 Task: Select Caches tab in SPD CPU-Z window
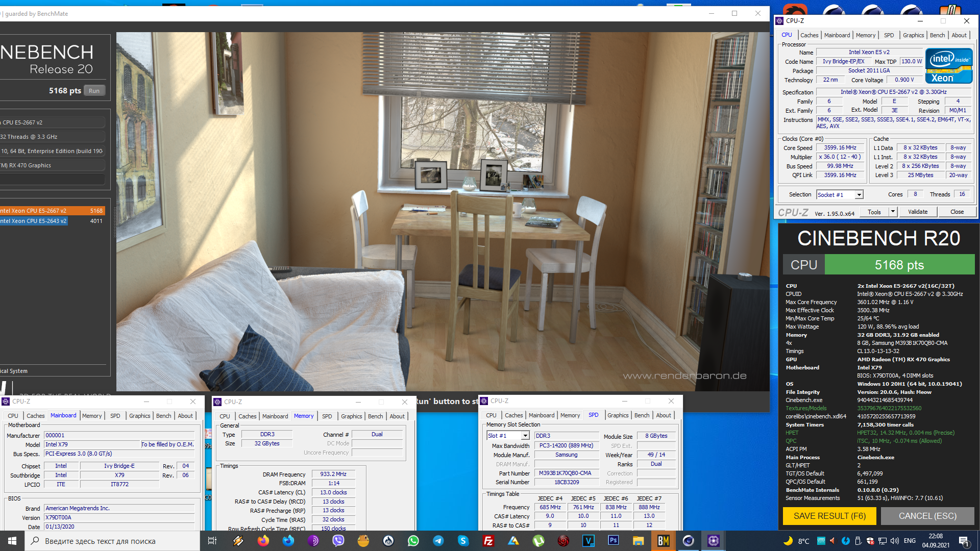513,415
